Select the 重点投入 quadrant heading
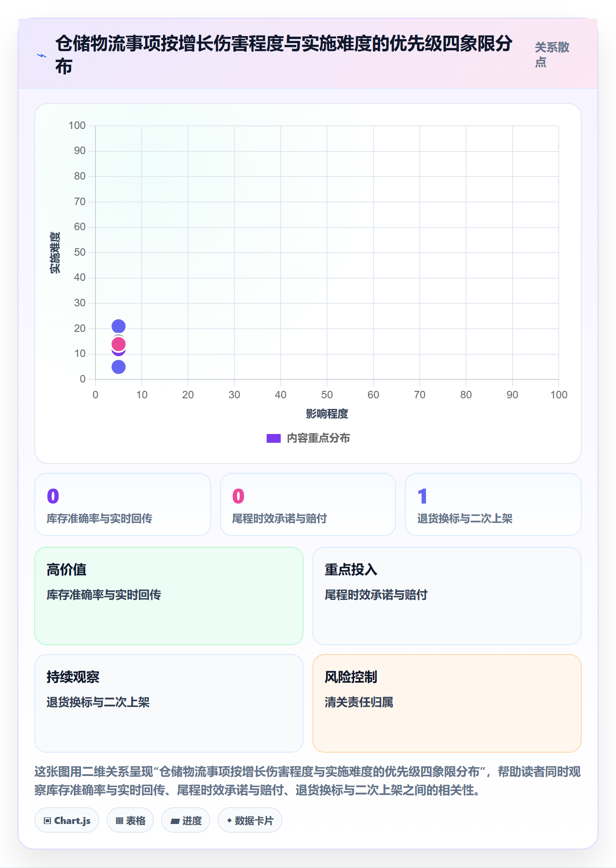Viewport: 616px width, 868px height. tap(351, 570)
